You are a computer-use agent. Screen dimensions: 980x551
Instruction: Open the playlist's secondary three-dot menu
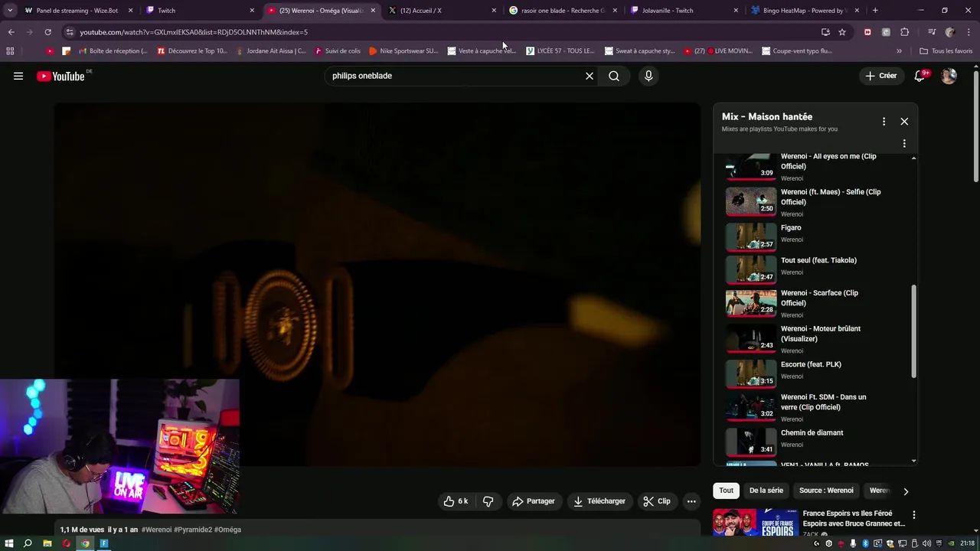click(x=904, y=143)
